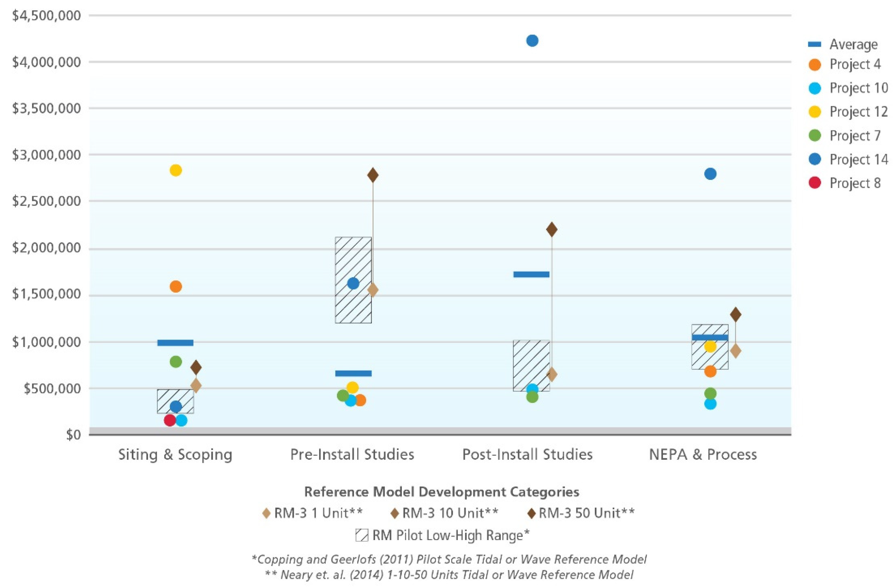This screenshot has height=588, width=896.
Task: Click the Project 10 cyan legend marker
Action: pos(815,88)
